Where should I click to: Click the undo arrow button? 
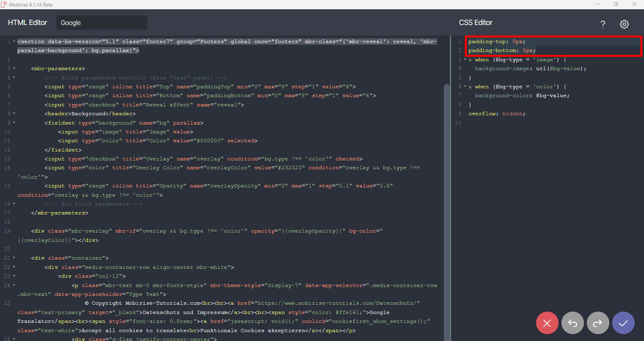(x=572, y=323)
